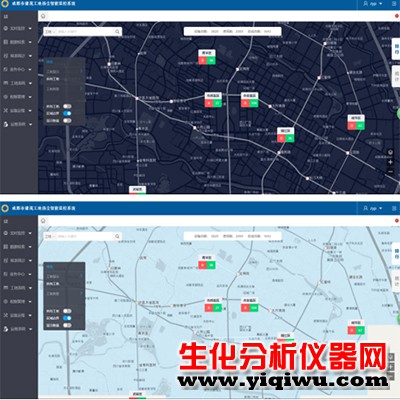Image resolution: width=400 pixels, height=400 pixels.
Task: Click the magnifier search icon on the light map
Action: [x=117, y=236]
